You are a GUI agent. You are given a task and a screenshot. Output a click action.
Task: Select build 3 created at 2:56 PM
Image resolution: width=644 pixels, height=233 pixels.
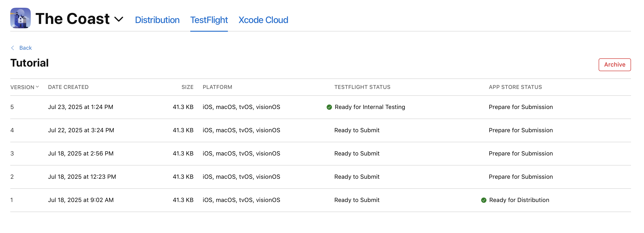80,153
